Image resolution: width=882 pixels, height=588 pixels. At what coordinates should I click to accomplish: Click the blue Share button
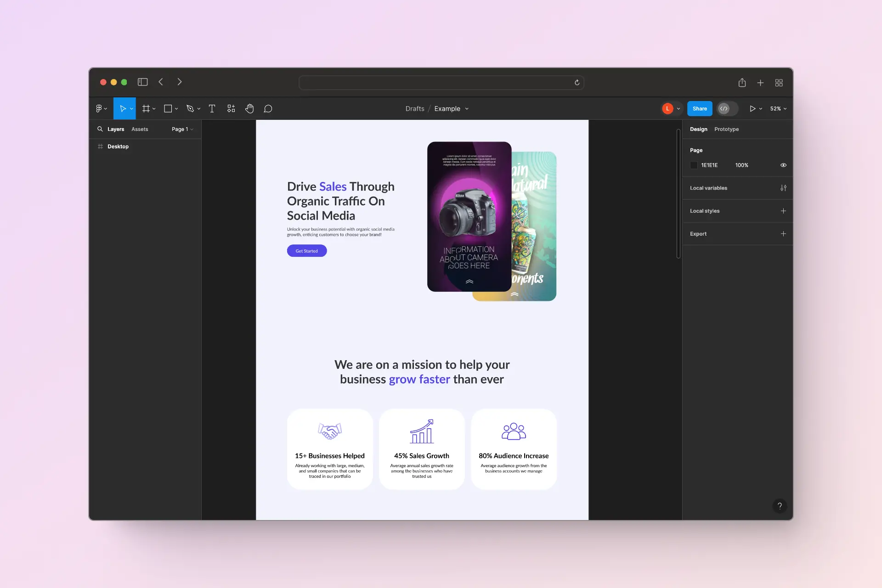[x=699, y=109]
